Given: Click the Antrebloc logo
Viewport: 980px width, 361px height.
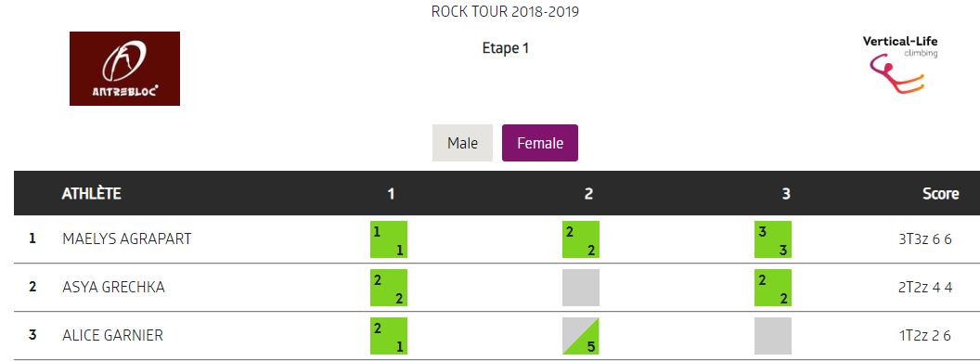Looking at the screenshot, I should pos(124,69).
